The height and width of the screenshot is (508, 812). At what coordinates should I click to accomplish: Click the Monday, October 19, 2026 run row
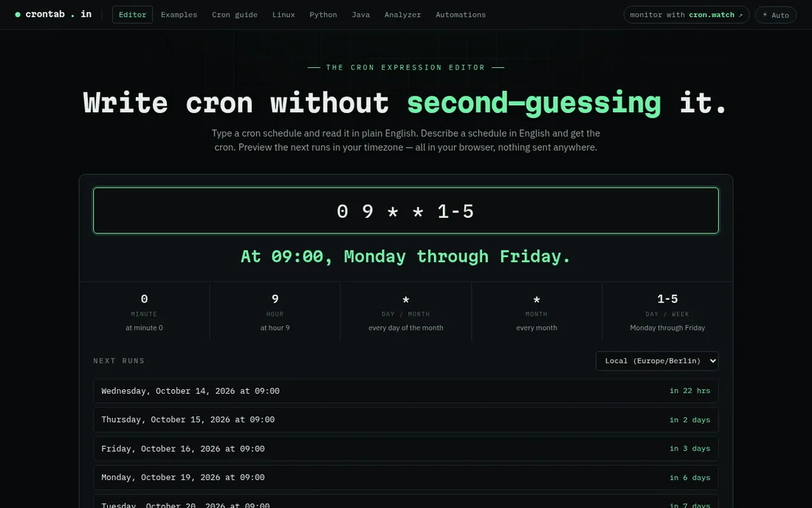tap(406, 478)
